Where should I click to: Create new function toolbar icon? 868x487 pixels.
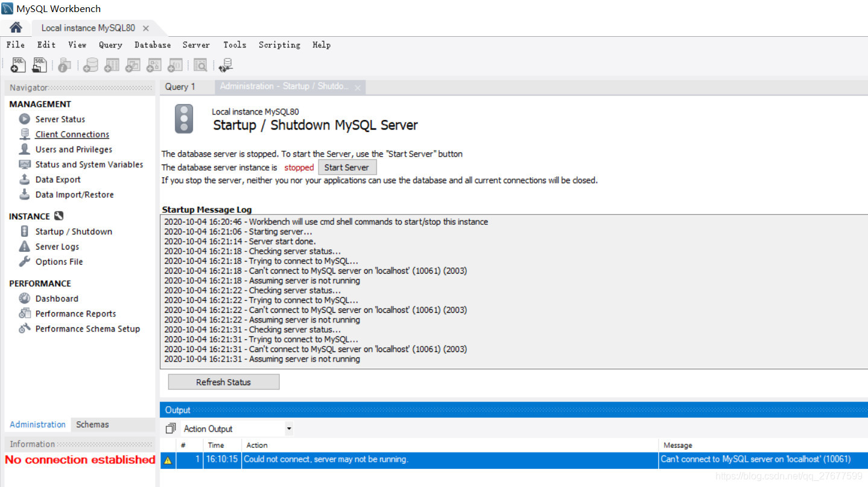(x=175, y=64)
